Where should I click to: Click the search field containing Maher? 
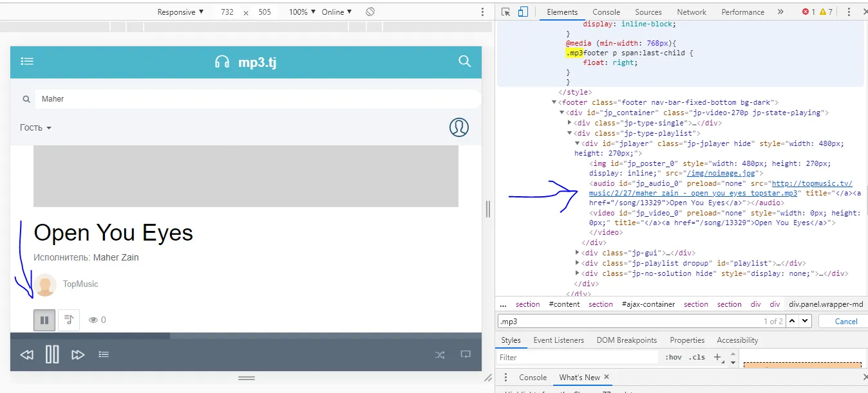click(258, 99)
